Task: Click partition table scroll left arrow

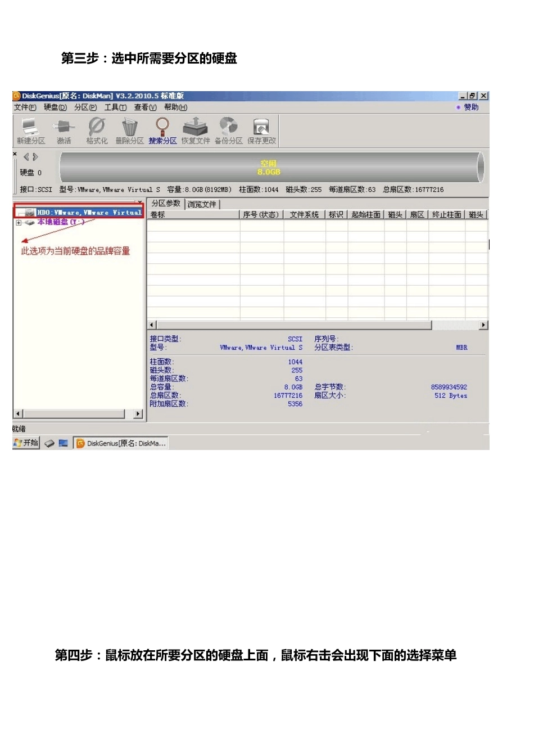Action: pyautogui.click(x=152, y=325)
